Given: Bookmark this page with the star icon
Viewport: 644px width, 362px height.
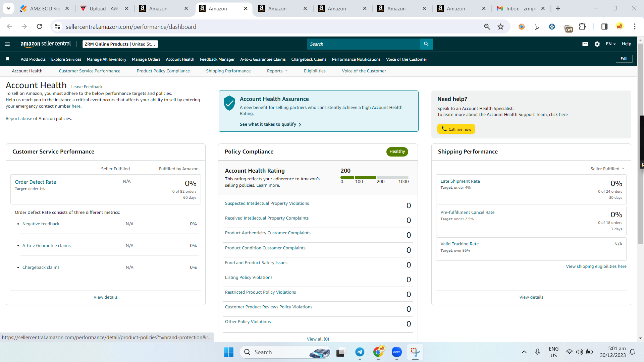Looking at the screenshot, I should click(x=501, y=26).
